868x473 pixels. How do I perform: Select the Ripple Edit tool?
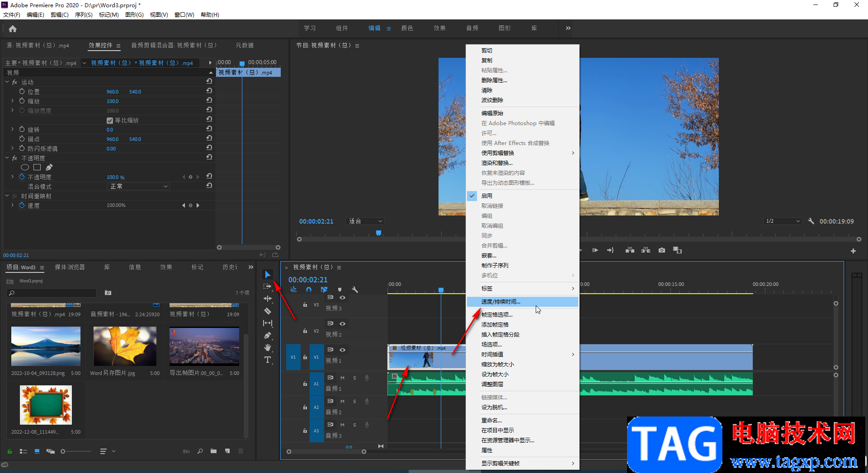268,299
